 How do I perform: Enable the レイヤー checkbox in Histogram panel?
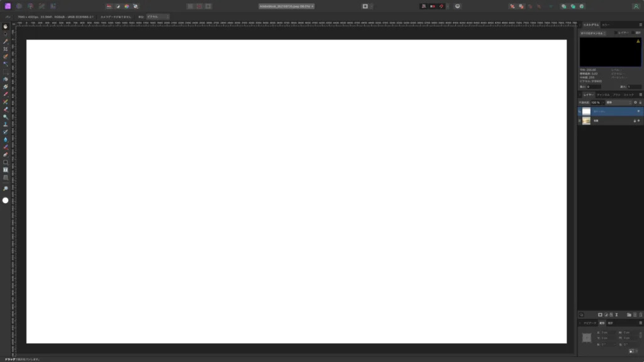click(x=616, y=32)
